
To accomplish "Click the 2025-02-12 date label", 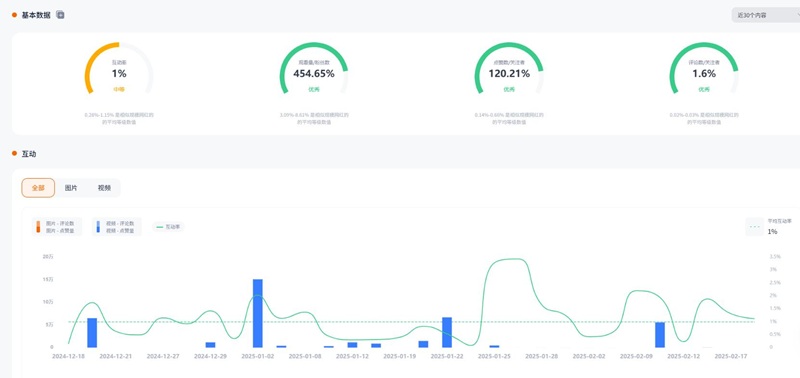I will (x=684, y=356).
